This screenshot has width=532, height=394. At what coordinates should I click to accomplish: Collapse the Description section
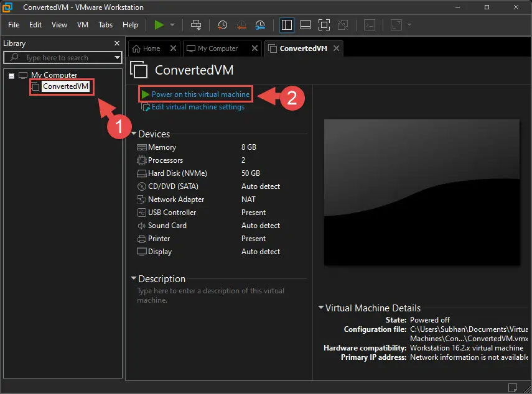(134, 278)
